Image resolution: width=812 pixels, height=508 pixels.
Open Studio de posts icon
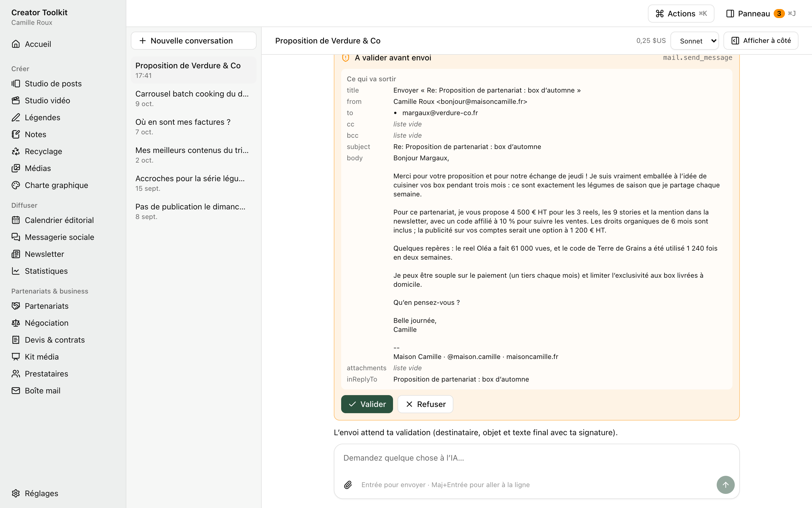[16, 83]
